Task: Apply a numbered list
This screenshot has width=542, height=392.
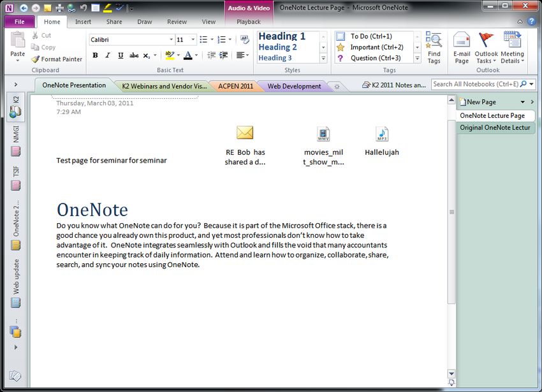Action: click(x=221, y=40)
